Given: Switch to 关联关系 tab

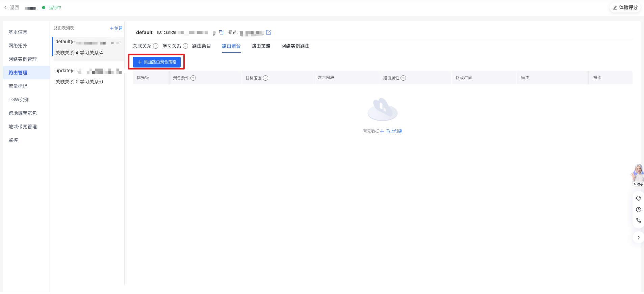Looking at the screenshot, I should click(x=142, y=46).
